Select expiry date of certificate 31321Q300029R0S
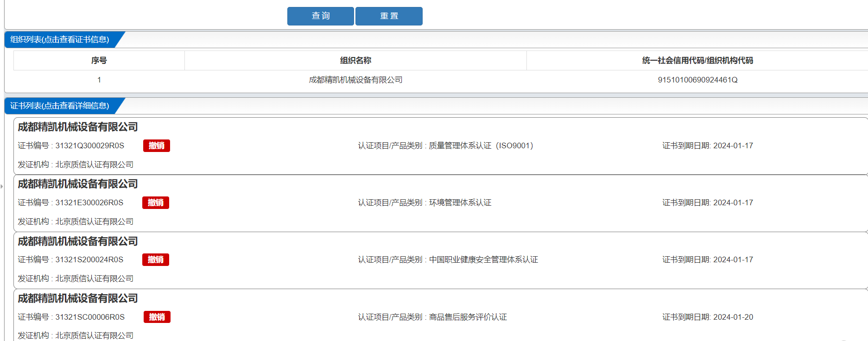Screen dimensions: 868x341 733,145
